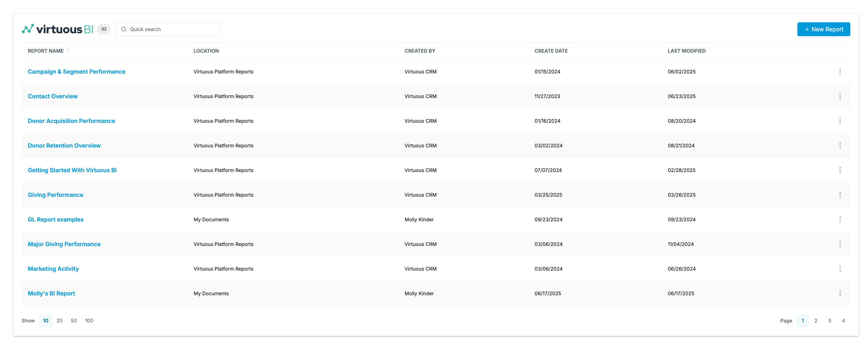Image resolution: width=868 pixels, height=344 pixels.
Task: Open Giving Performance report
Action: (55, 195)
